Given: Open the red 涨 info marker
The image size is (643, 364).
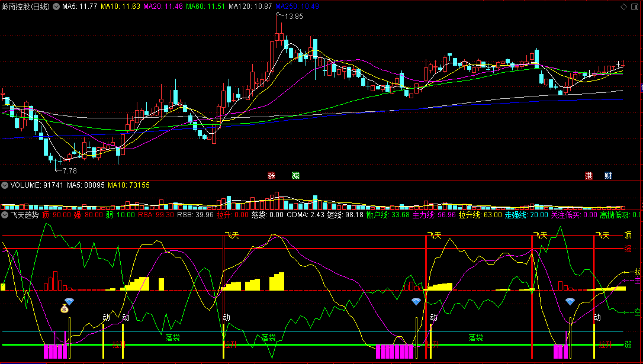Looking at the screenshot, I should (x=271, y=176).
